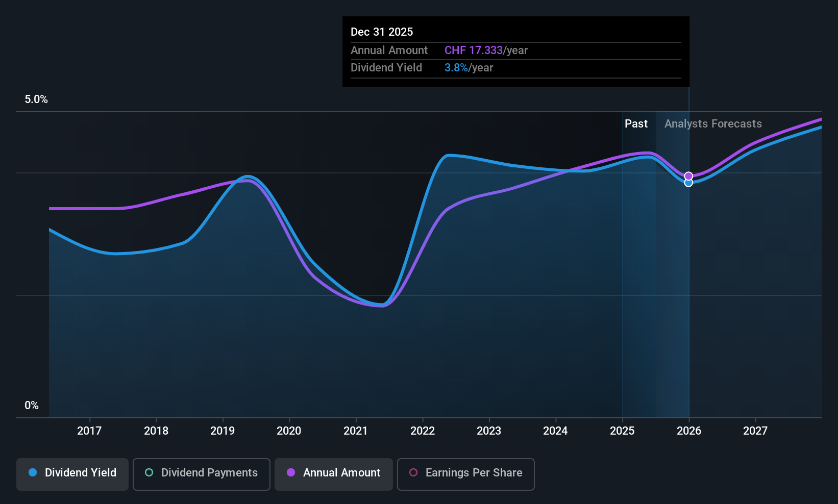Click the 2017 x-axis label
The height and width of the screenshot is (504, 838).
(x=89, y=431)
